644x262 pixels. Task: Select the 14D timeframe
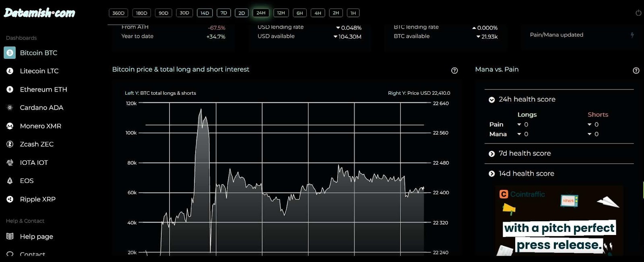point(205,13)
